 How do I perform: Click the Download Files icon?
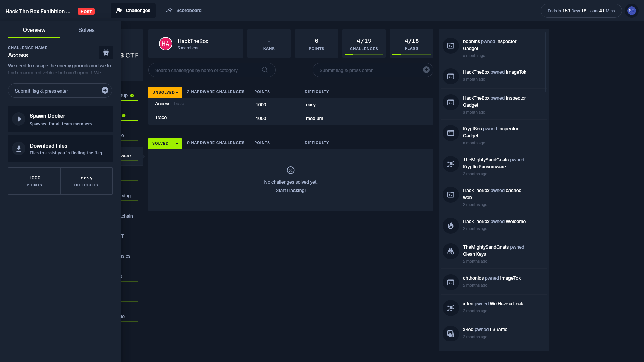point(18,149)
